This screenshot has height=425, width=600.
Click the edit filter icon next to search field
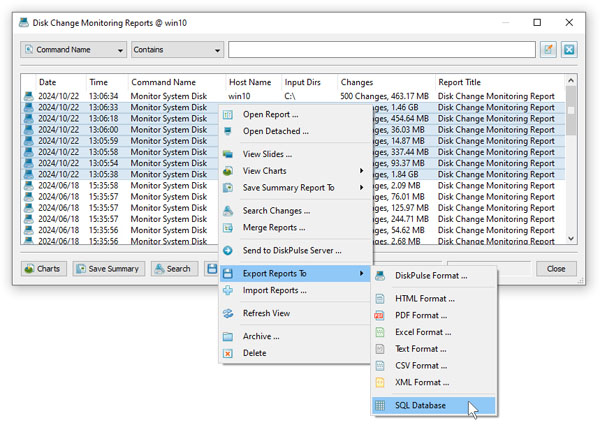coord(548,49)
